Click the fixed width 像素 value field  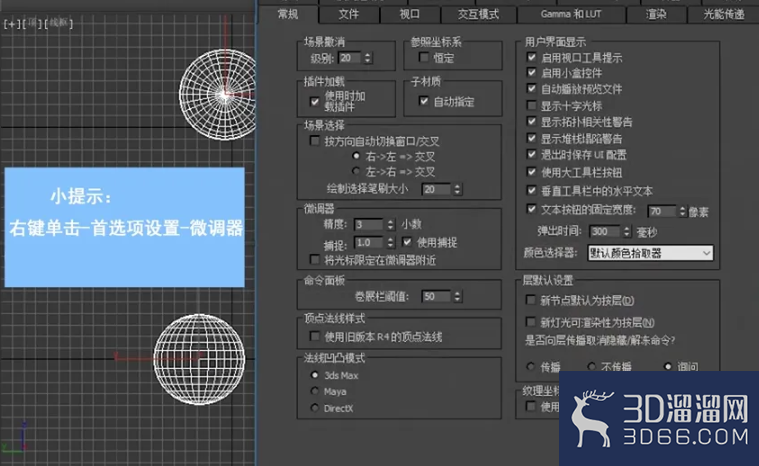click(662, 211)
